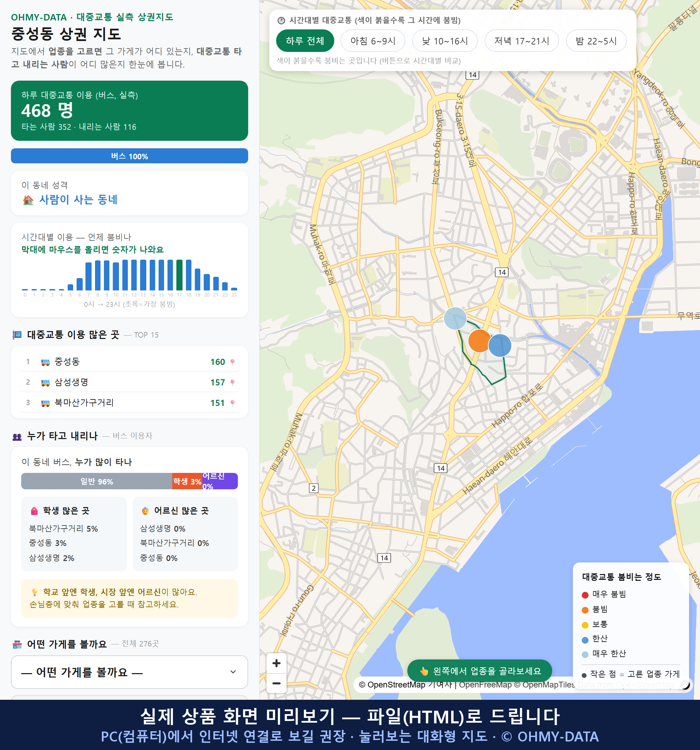
Task: Switch to the 저녁 17~21시 time filter
Action: coord(522,41)
